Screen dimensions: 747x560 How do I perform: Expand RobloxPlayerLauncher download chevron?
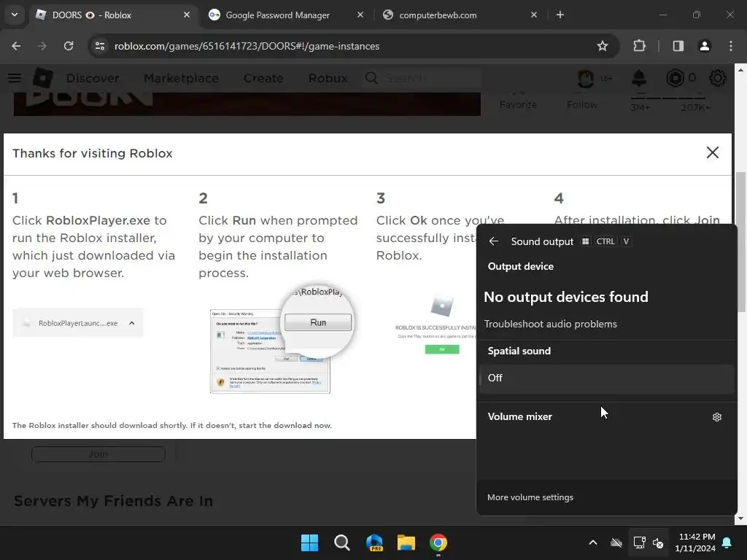(x=131, y=323)
